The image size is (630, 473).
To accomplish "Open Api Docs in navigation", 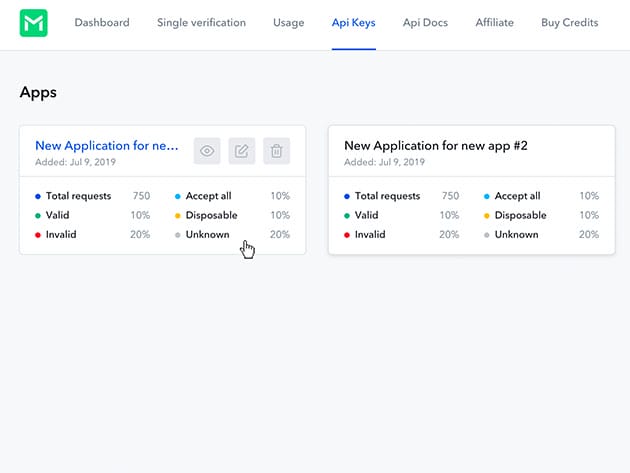I will pyautogui.click(x=425, y=23).
